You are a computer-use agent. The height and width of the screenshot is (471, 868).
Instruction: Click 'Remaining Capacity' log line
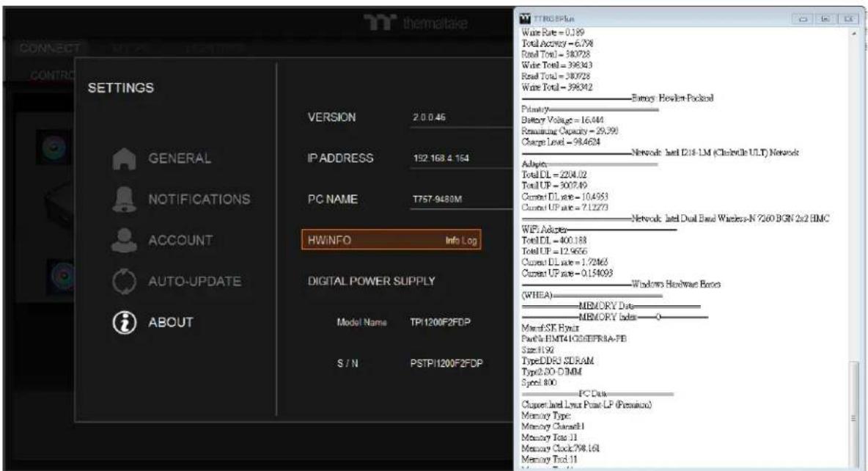coord(570,131)
